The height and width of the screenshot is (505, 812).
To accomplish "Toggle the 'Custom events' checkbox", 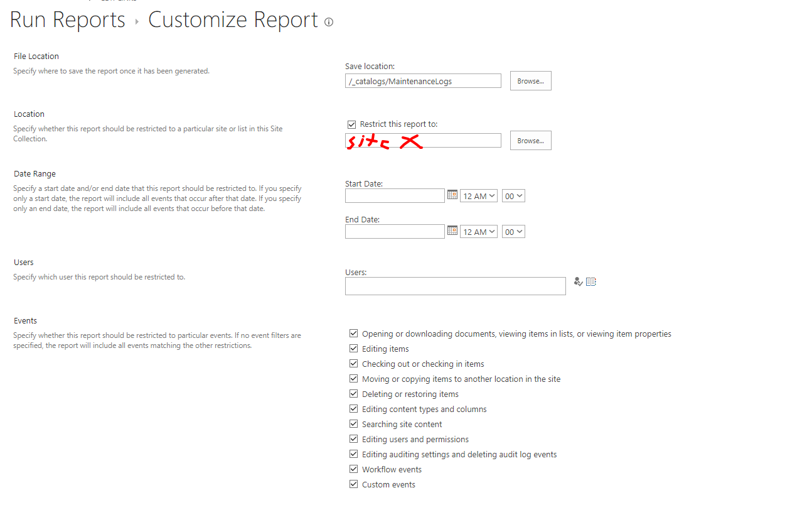I will tap(354, 484).
